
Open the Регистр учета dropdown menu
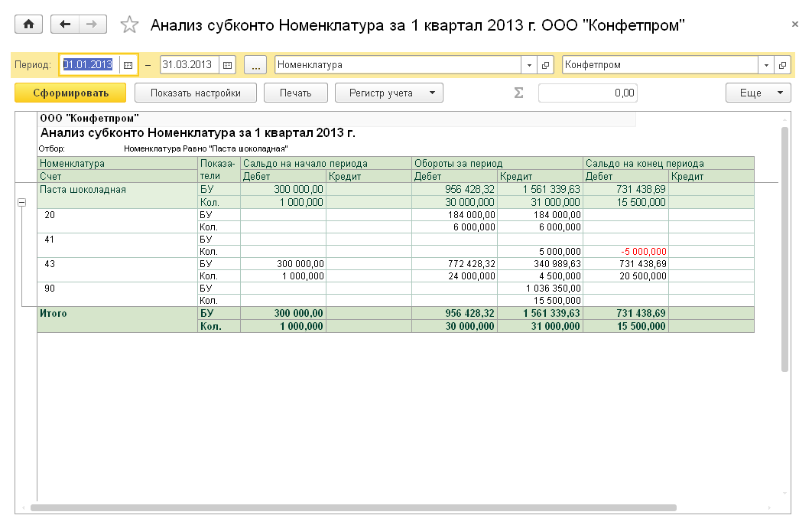pos(389,93)
